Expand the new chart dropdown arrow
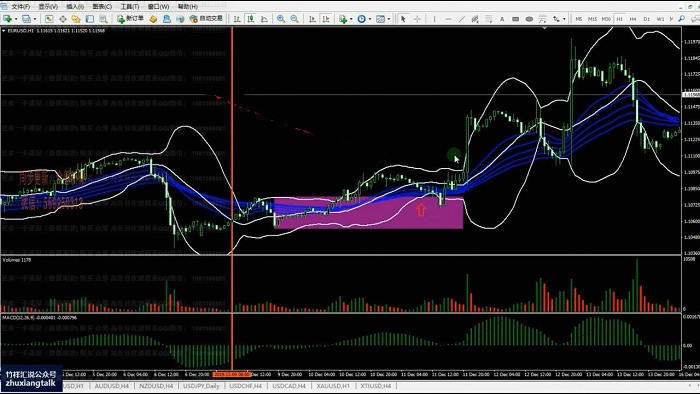The width and height of the screenshot is (700, 394). [16, 19]
